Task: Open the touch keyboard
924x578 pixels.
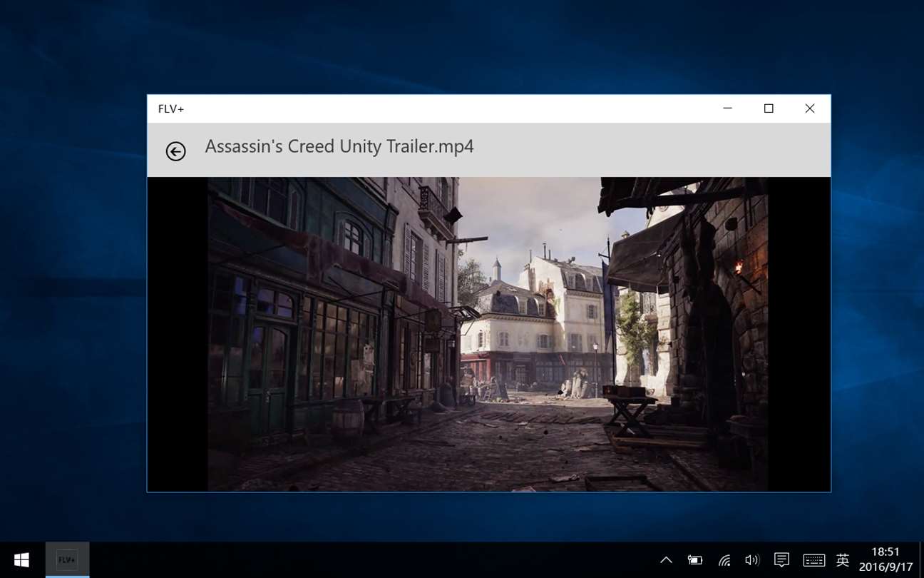Action: point(813,560)
